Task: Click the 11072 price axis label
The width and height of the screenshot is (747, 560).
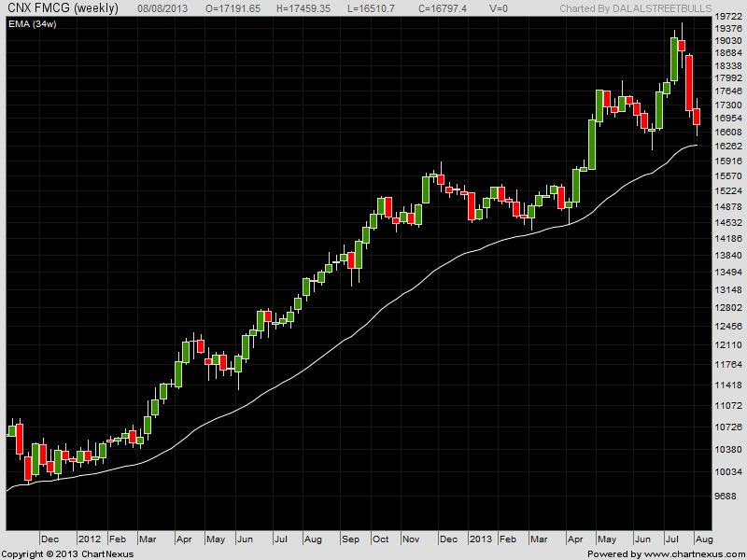Action: tap(728, 405)
